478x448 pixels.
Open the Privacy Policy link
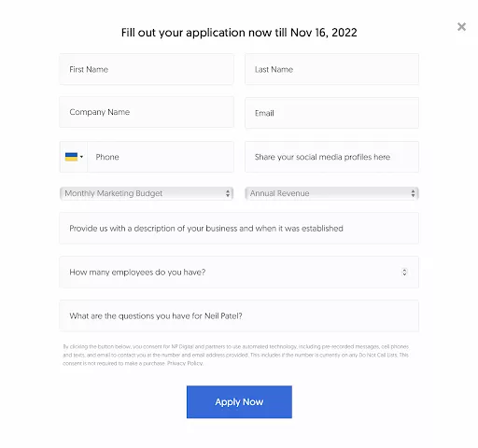pyautogui.click(x=185, y=363)
